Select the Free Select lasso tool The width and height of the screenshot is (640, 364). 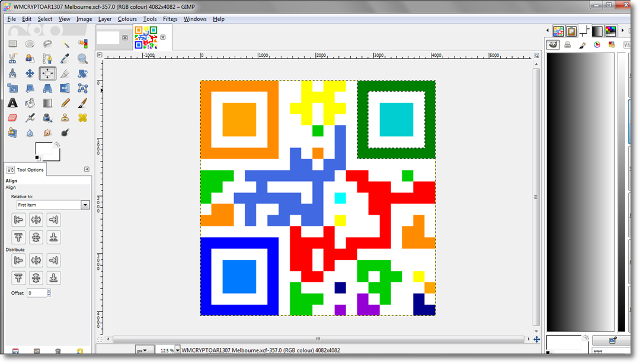[x=47, y=44]
